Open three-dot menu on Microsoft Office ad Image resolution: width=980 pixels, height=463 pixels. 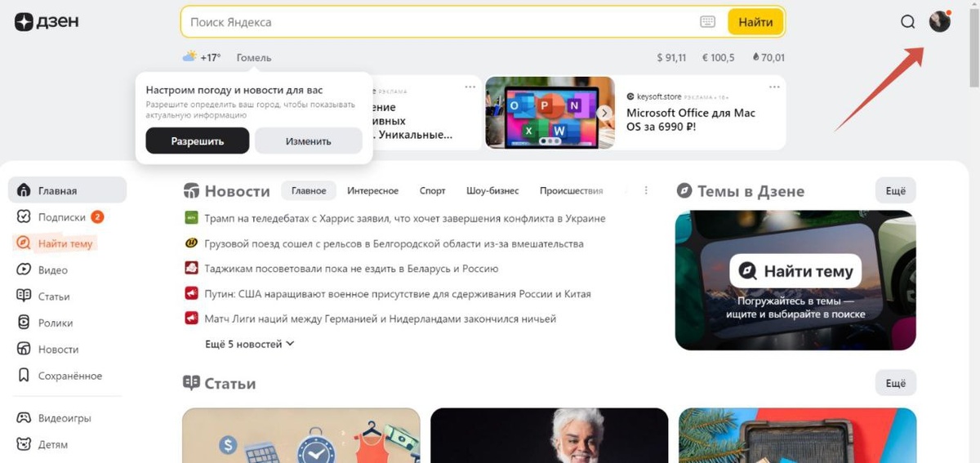(773, 87)
